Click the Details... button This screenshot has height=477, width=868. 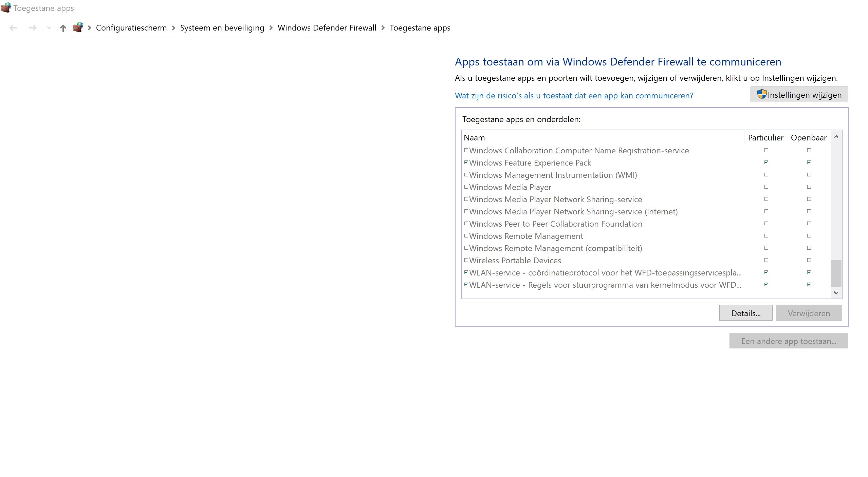pos(745,313)
